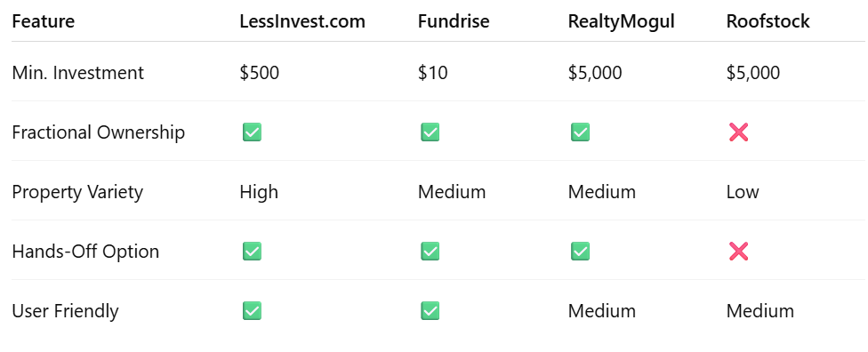Click Roofstock Fractional Ownership red cross
The image size is (868, 352).
tap(738, 132)
